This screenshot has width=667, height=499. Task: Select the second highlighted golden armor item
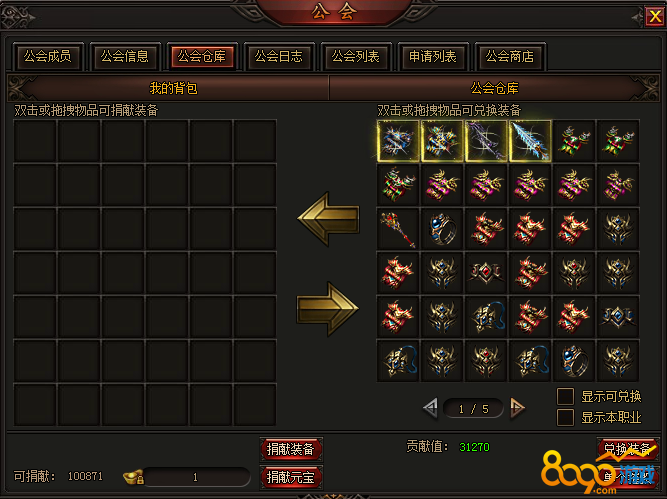pyautogui.click(x=442, y=141)
